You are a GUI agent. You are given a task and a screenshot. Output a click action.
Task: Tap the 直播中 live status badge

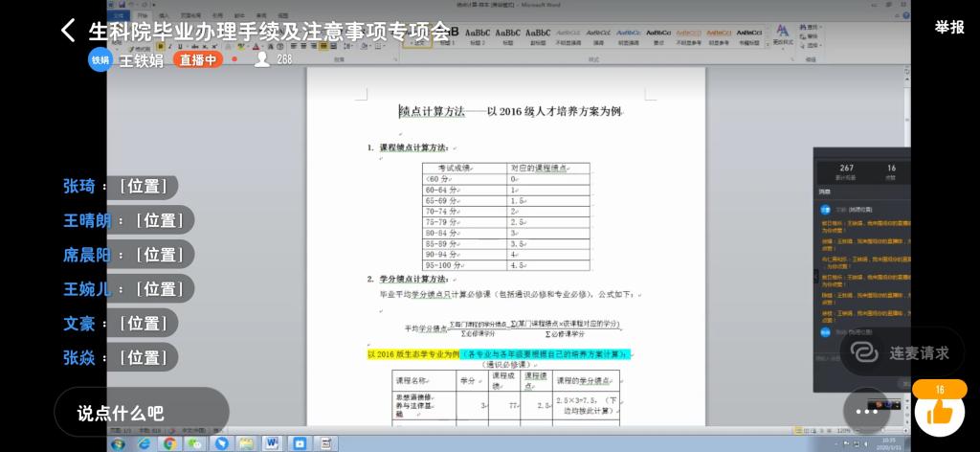point(199,59)
